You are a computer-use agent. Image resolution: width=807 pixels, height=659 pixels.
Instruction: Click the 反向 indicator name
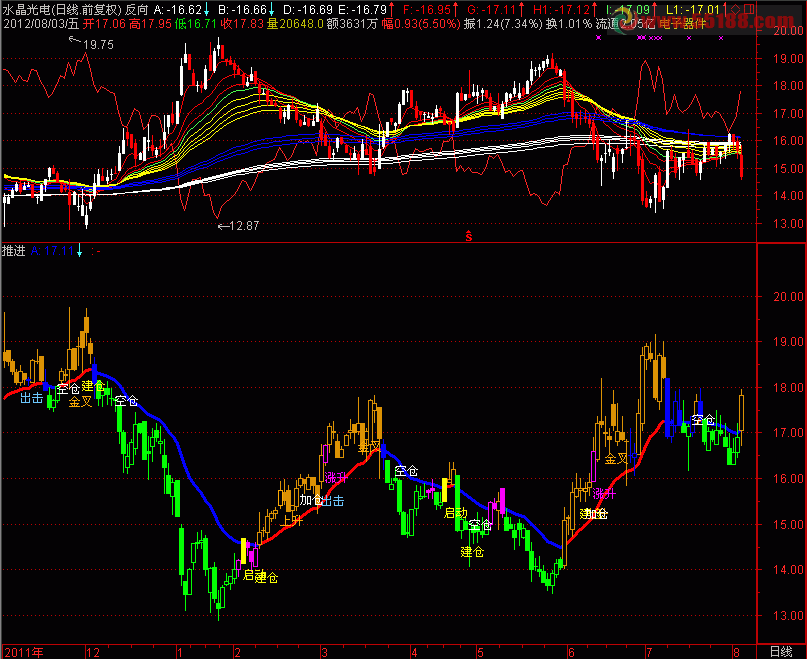point(136,9)
